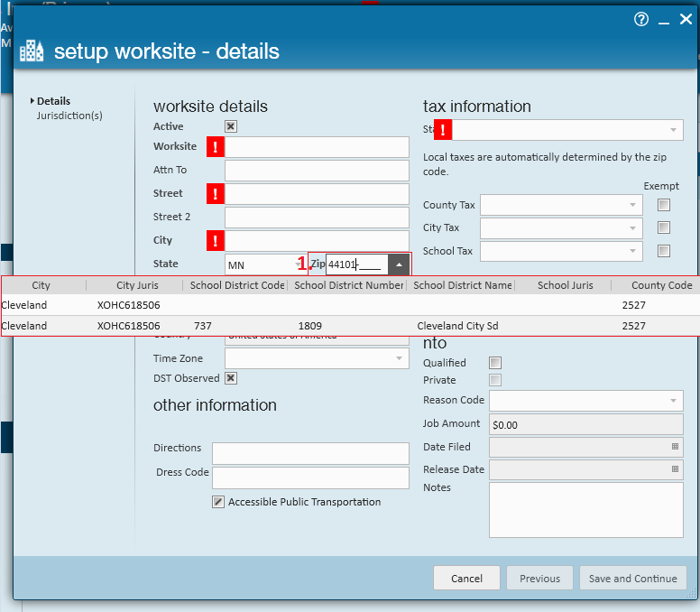Expand the Reason Code dropdown

tap(672, 401)
